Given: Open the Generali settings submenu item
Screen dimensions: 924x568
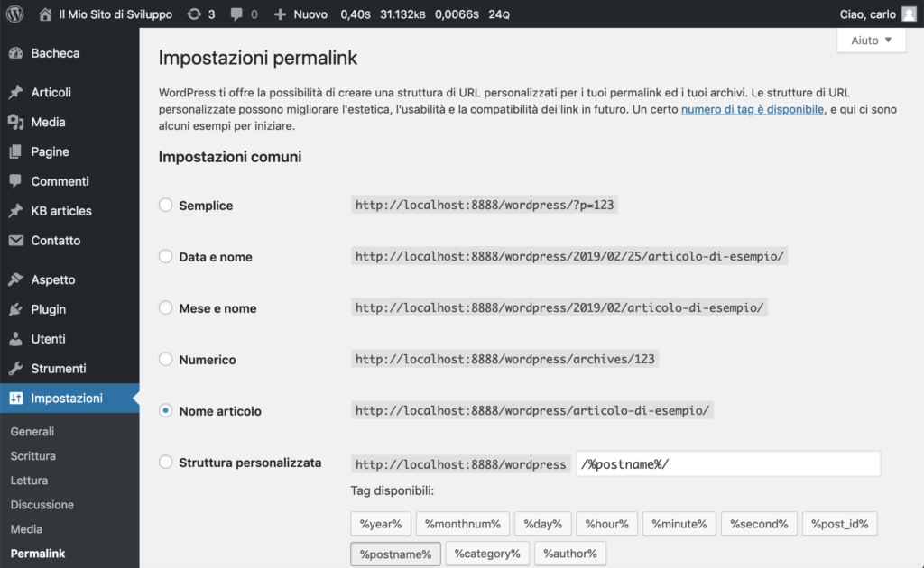Looking at the screenshot, I should 32,432.
